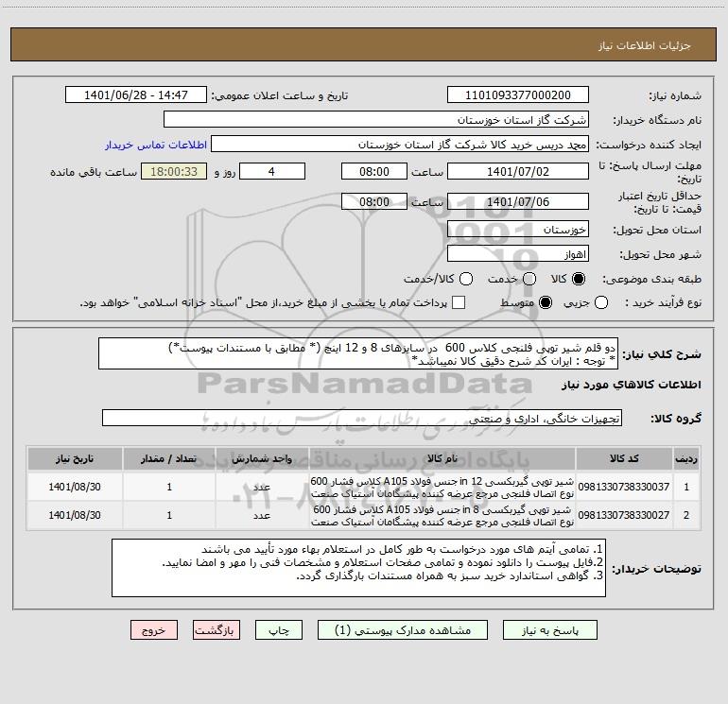Viewport: 728px width, 704px height.
Task: Click the price validity time field, second 08:00
Action: (x=374, y=201)
